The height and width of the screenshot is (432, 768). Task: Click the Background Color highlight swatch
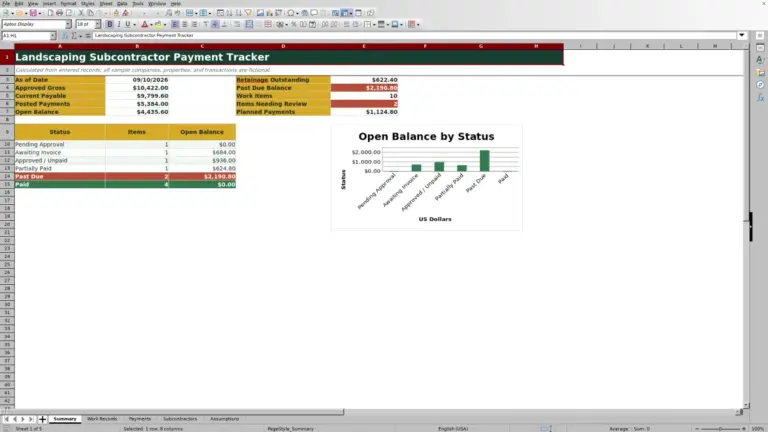pos(158,24)
